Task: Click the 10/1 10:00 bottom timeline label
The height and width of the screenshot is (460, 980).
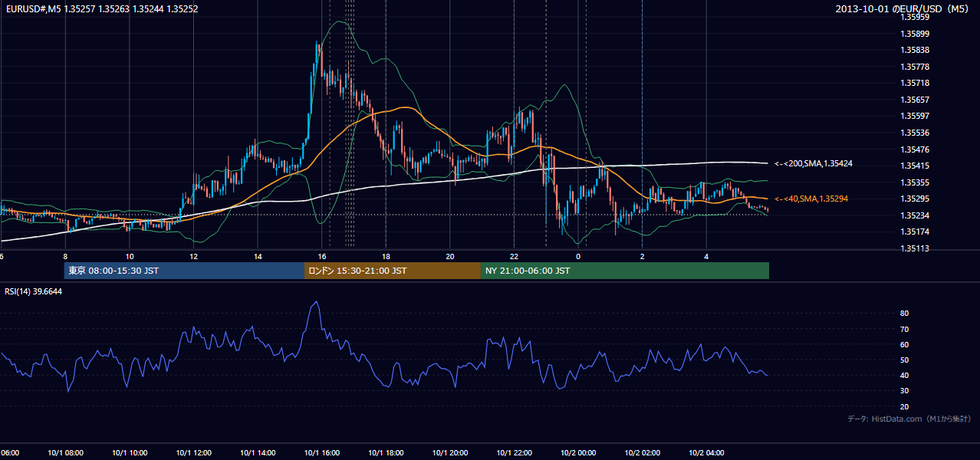Action: point(130,452)
